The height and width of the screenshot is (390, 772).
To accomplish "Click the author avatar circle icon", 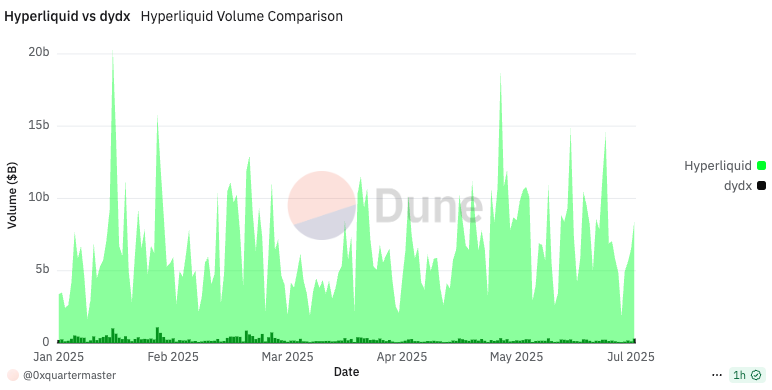I will [x=13, y=375].
